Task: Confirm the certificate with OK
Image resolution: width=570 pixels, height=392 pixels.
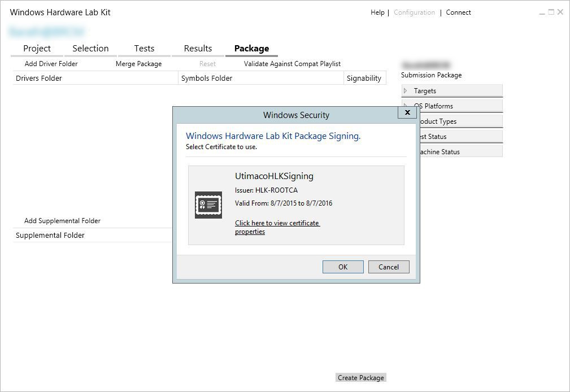Action: point(343,267)
